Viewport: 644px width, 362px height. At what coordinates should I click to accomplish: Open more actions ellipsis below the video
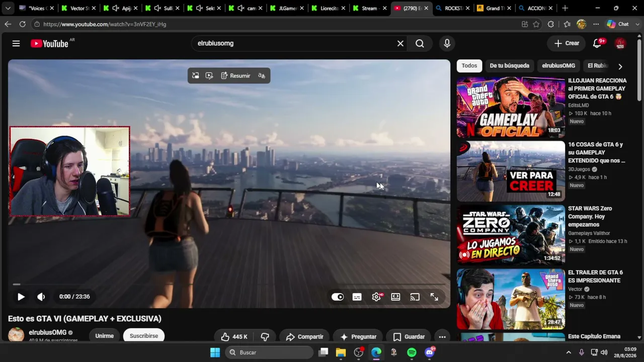(442, 337)
